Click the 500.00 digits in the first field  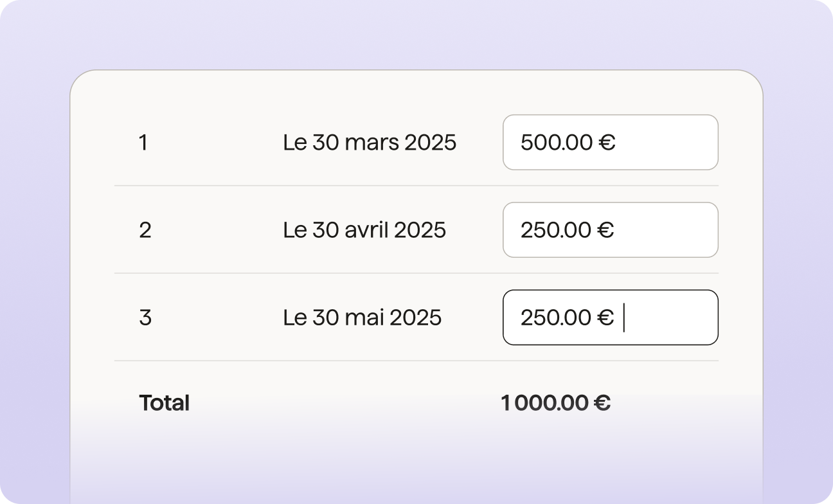[x=557, y=142]
